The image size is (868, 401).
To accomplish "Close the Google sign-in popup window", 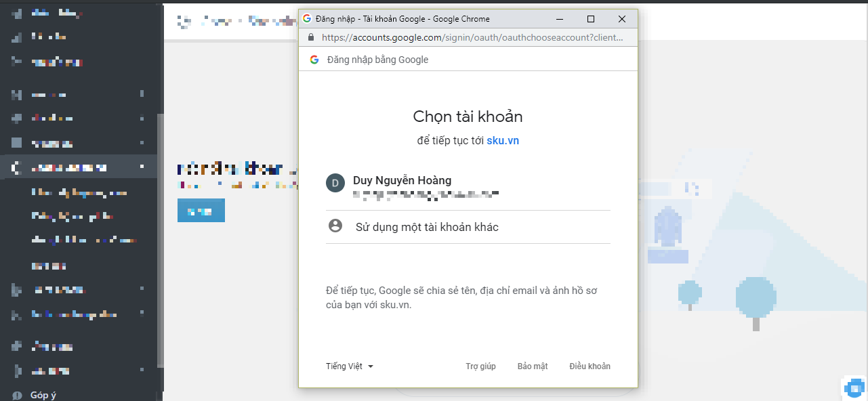I will pyautogui.click(x=622, y=19).
